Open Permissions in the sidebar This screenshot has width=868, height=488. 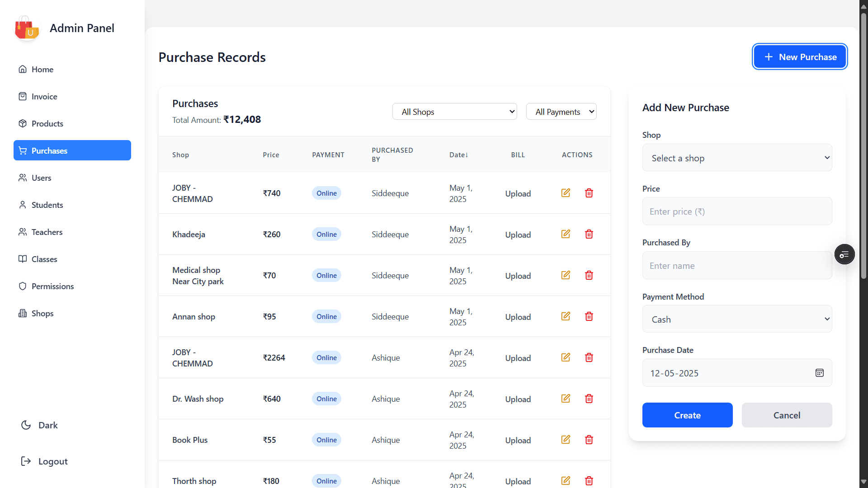pyautogui.click(x=72, y=286)
